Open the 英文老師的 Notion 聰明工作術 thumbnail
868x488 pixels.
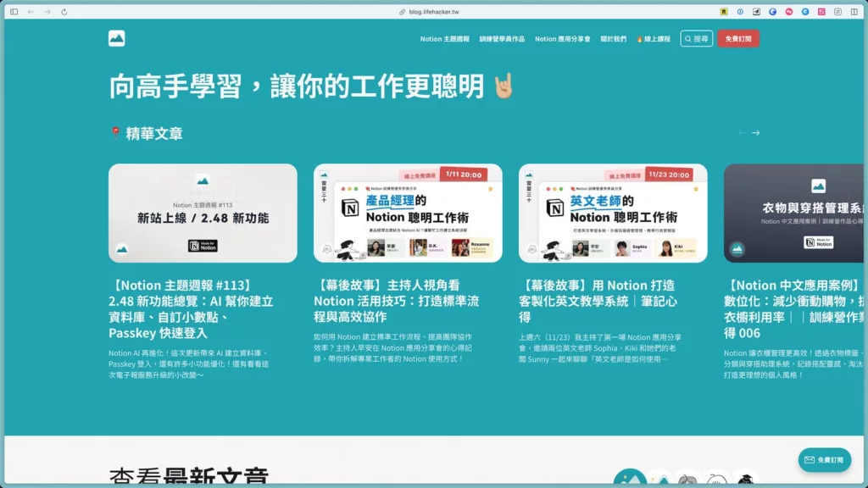613,213
